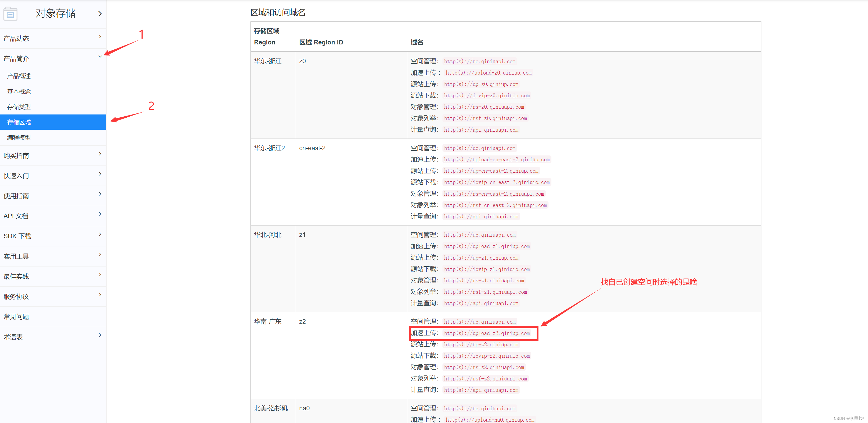Expand the SDK 下载 chevron arrow

[100, 235]
